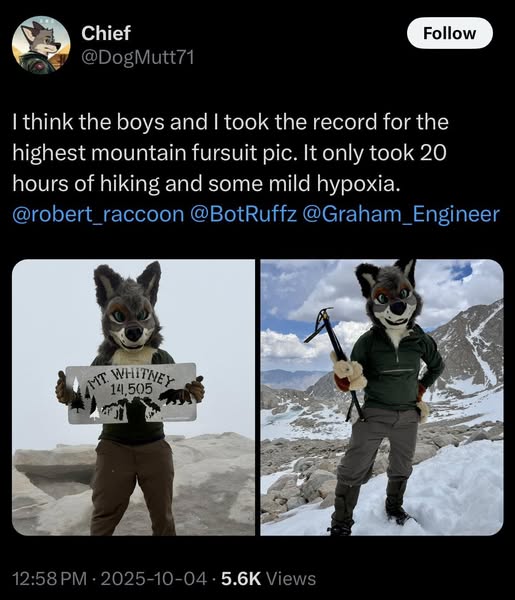Click the 14,505 elevation number
The width and height of the screenshot is (515, 600).
(131, 389)
